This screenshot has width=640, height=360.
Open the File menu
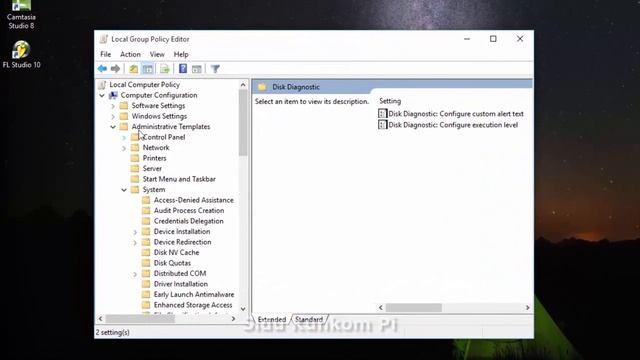tap(106, 54)
